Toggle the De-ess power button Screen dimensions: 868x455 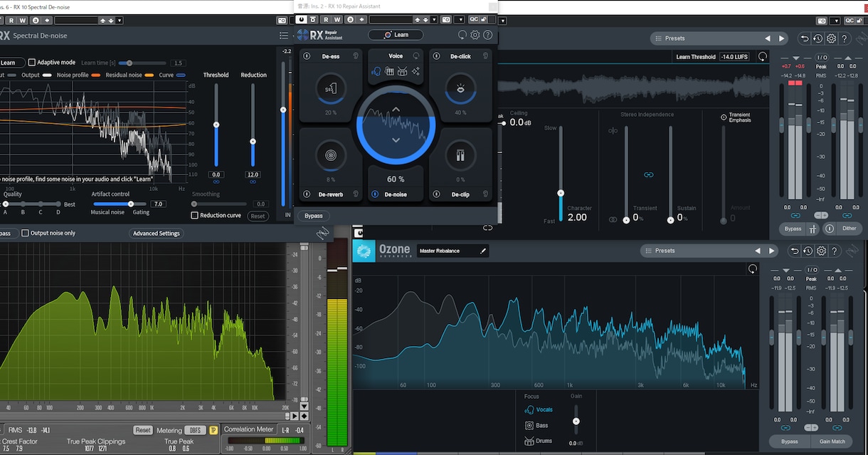[x=307, y=56]
